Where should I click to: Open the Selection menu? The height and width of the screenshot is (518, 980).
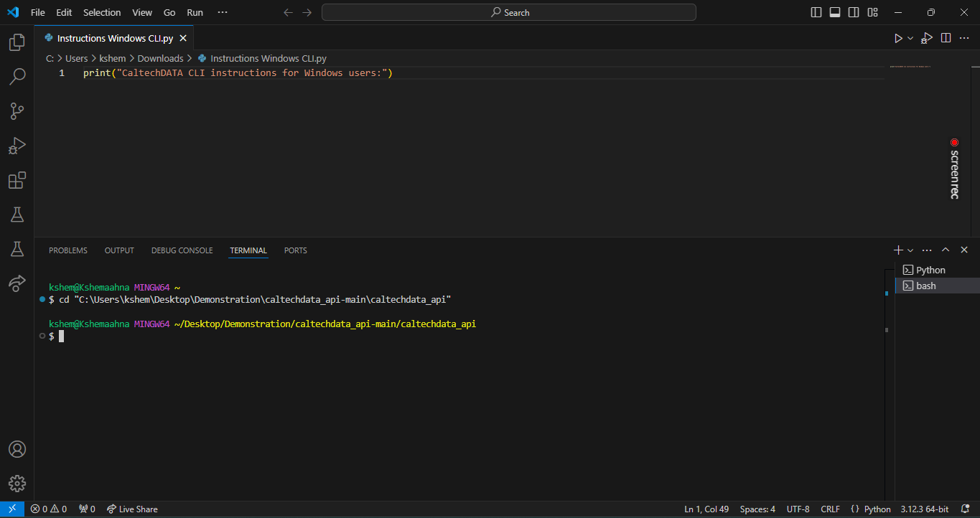pos(102,12)
